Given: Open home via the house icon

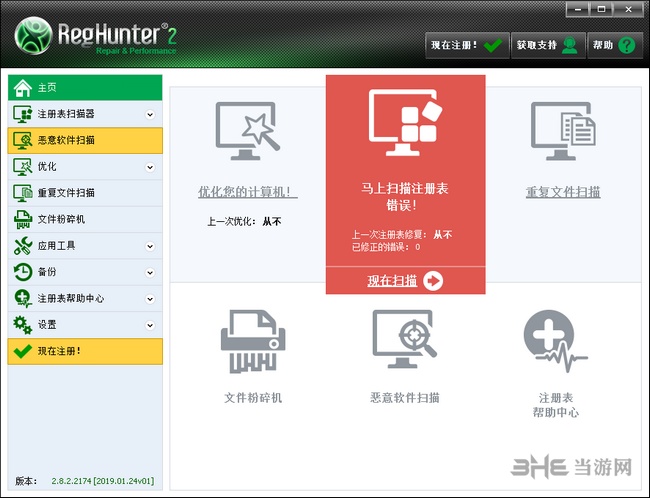Looking at the screenshot, I should tap(22, 87).
